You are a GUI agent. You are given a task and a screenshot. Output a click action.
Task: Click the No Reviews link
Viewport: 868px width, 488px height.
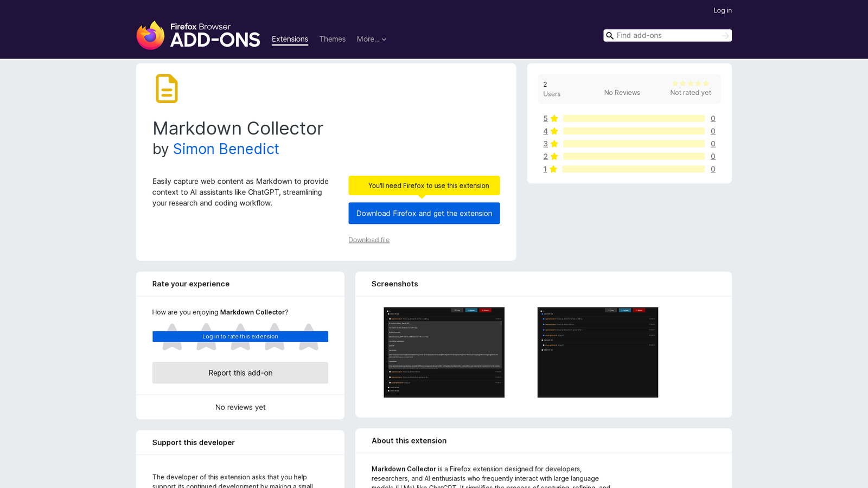(622, 93)
